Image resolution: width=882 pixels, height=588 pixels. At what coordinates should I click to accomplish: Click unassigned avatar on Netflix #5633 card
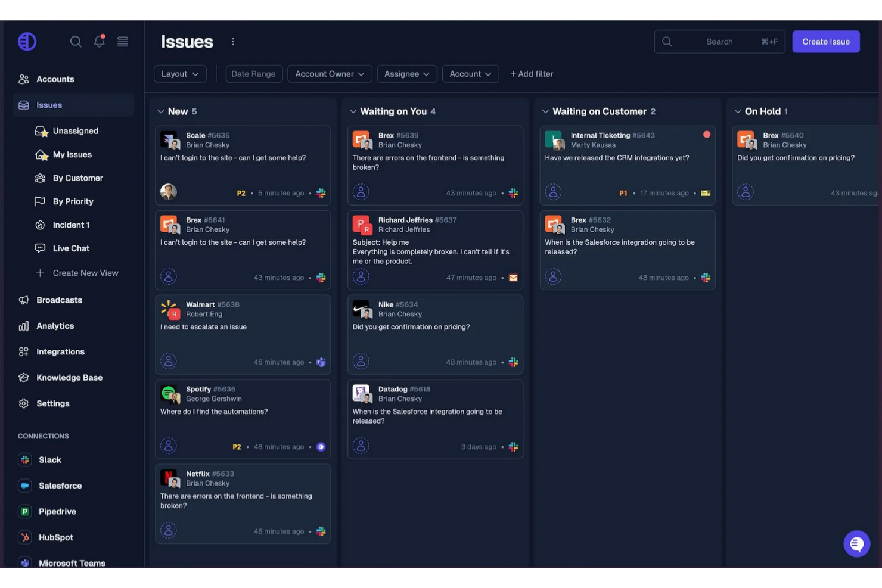tap(169, 530)
